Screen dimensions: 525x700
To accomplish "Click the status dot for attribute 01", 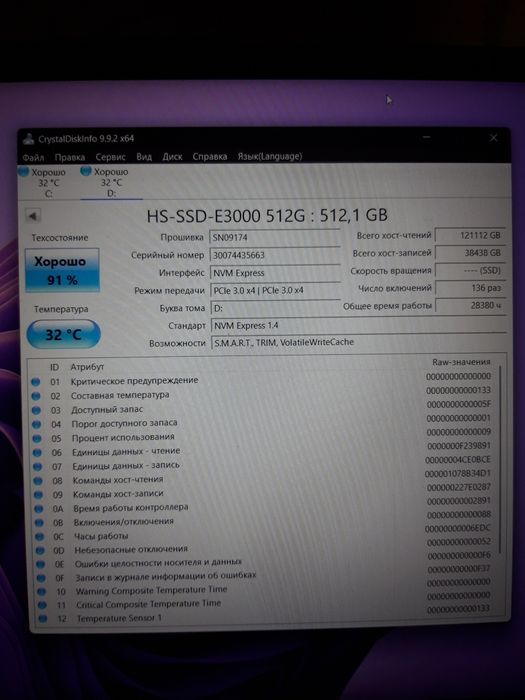I will (35, 382).
